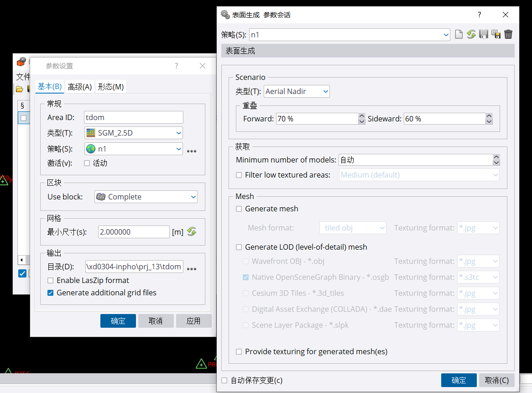Screen dimensions: 532x393
Task: Click the save strategy as icon
Action: (496, 35)
